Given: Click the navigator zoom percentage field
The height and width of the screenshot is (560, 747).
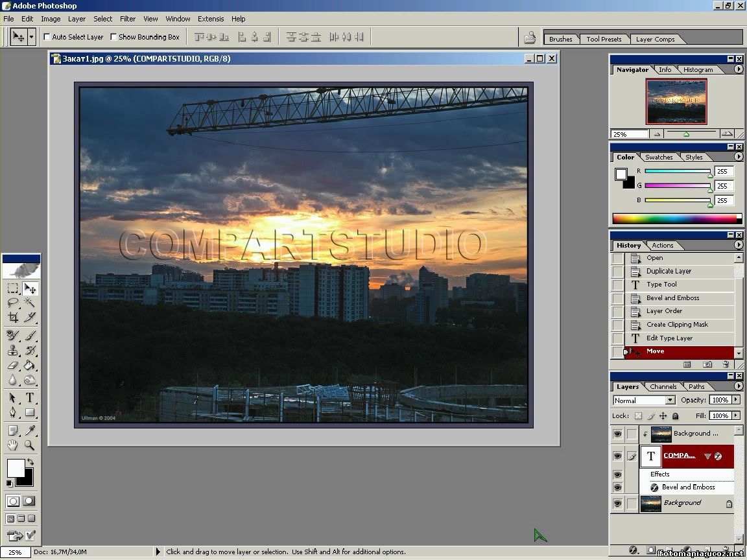Looking at the screenshot, I should pos(629,134).
